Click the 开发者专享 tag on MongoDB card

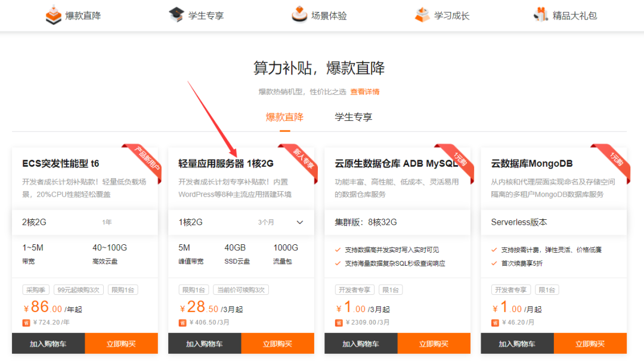[511, 290]
